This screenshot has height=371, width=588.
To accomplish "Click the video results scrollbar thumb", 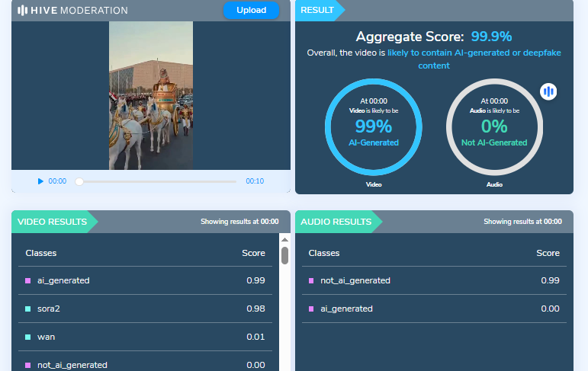I will (284, 255).
